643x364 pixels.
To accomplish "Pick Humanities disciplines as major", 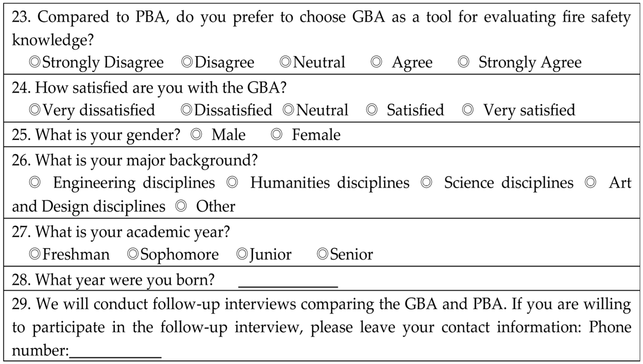I will (232, 183).
